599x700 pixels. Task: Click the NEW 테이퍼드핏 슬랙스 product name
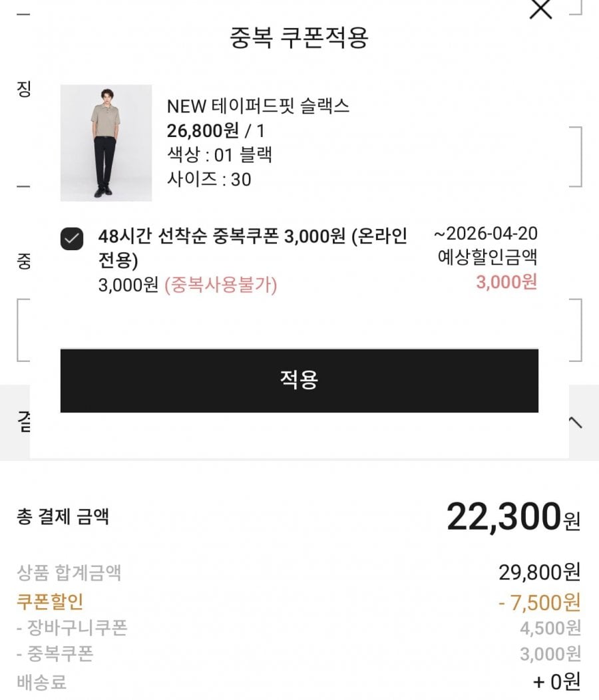click(258, 106)
